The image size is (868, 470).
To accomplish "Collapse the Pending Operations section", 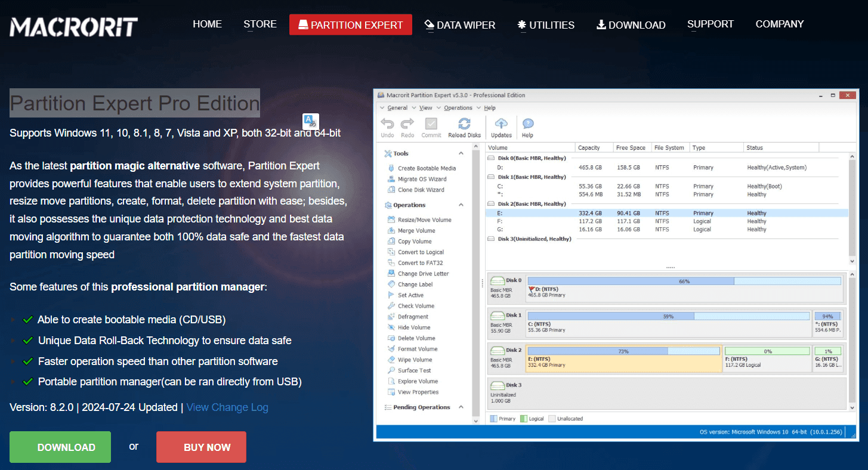I will tap(461, 407).
